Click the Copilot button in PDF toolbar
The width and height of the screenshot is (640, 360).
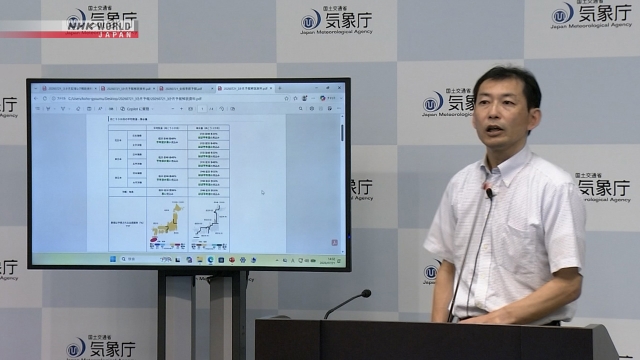(135, 109)
